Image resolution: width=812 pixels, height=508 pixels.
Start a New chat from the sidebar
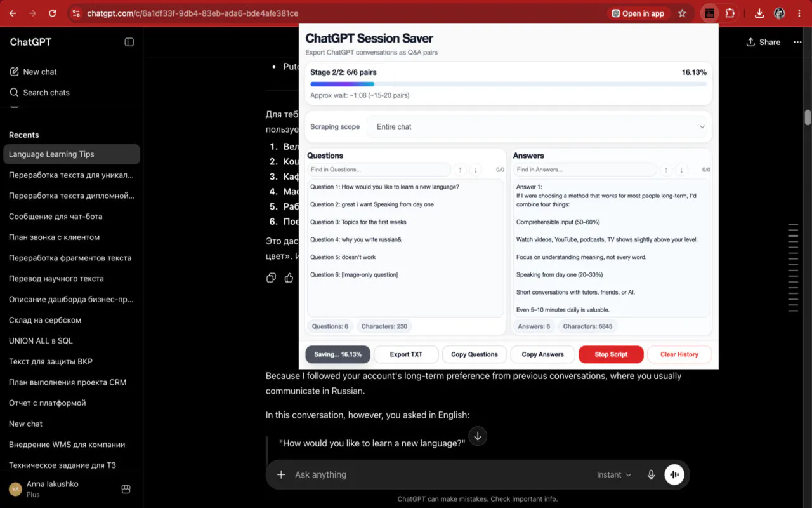[x=72, y=72]
